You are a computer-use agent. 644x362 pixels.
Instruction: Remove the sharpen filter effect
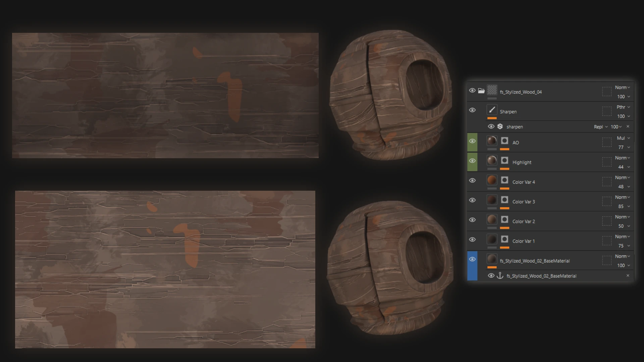(628, 126)
